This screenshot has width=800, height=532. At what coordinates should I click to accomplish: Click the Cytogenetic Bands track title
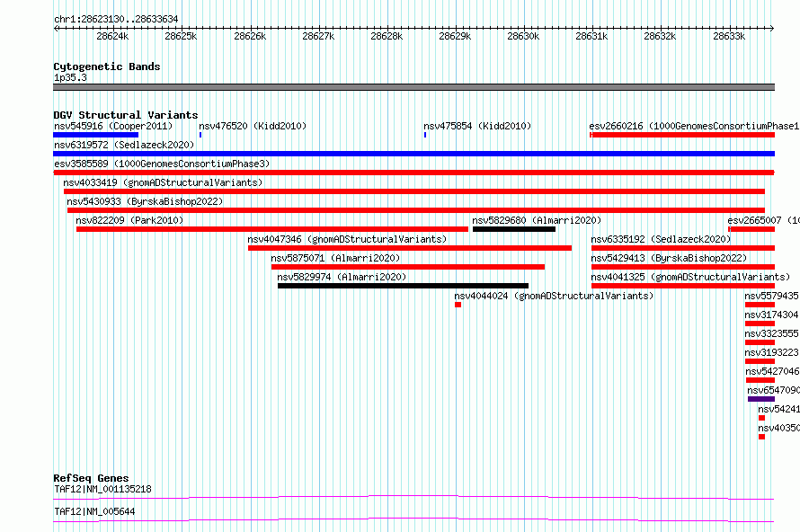click(x=107, y=66)
